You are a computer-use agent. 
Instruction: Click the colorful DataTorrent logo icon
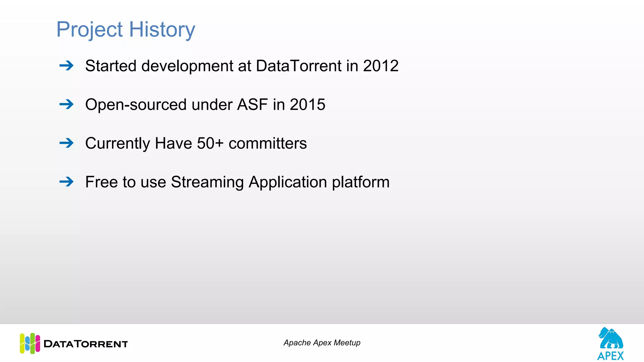coord(30,343)
